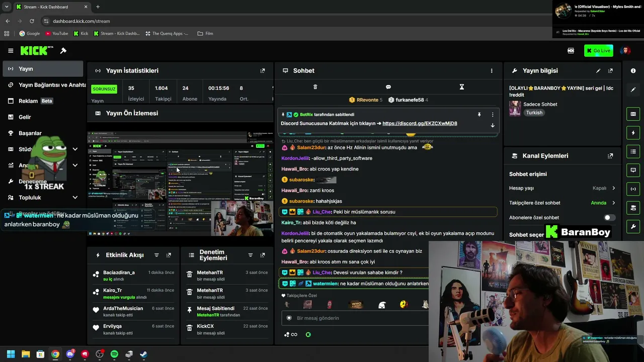The width and height of the screenshot is (644, 362).
Task: Click the trash icon in Sohbet toolbar
Action: point(315,87)
